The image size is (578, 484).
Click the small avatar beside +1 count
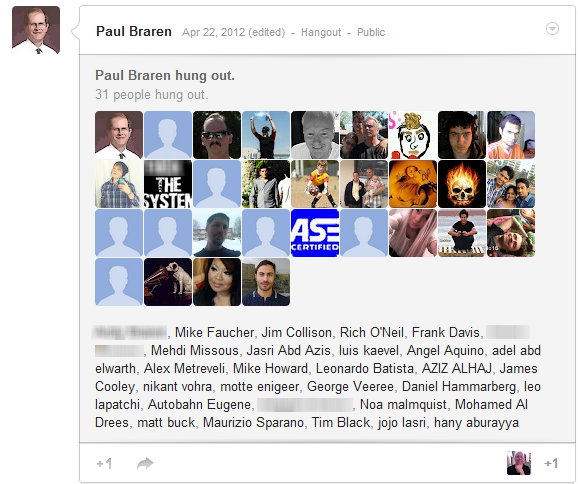[519, 463]
